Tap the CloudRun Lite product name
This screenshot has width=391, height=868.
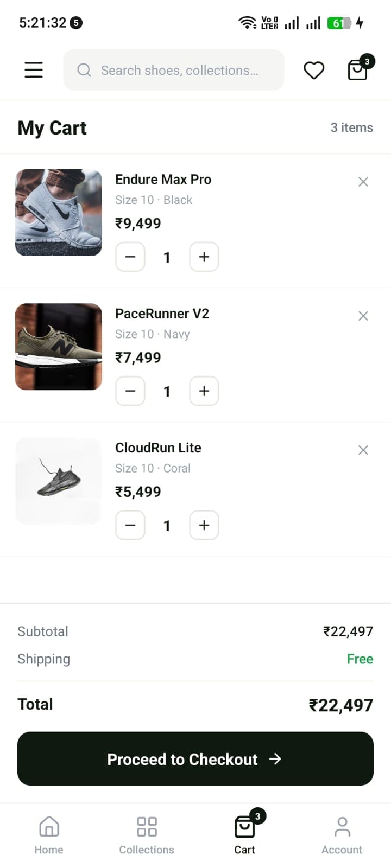coord(158,448)
